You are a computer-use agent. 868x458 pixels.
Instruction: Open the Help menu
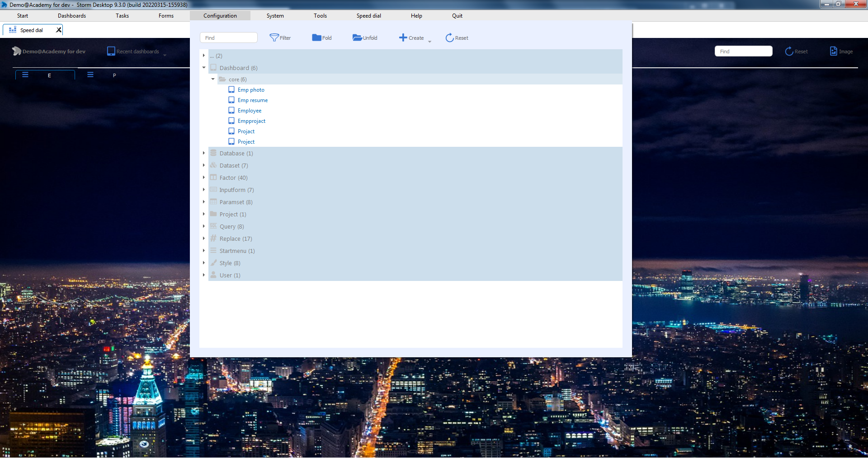(x=416, y=16)
